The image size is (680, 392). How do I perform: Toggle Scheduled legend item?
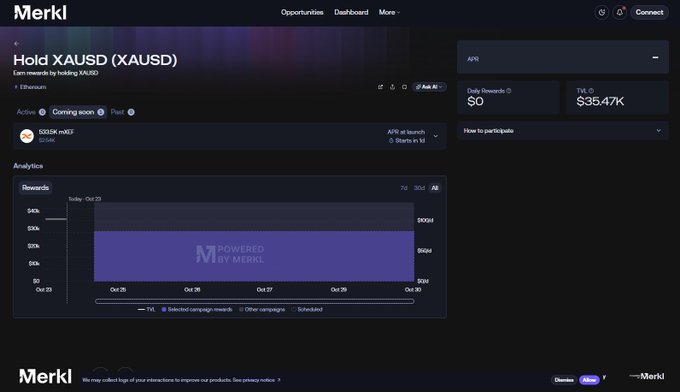[x=307, y=310]
